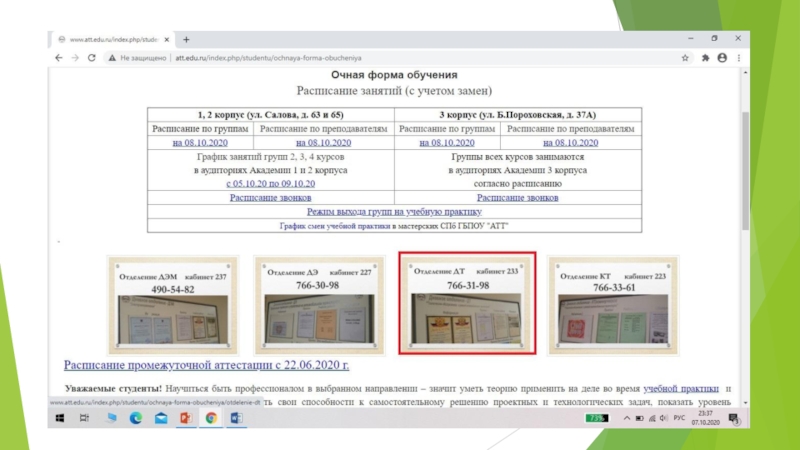Close the att.edu.ru tab
800x450 pixels.
pos(170,39)
